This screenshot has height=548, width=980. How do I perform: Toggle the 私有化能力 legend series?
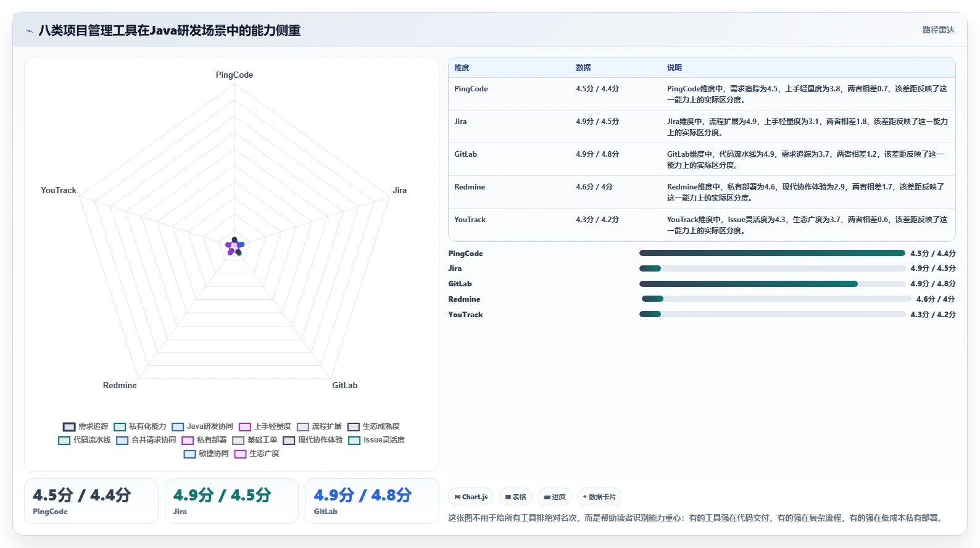pyautogui.click(x=140, y=426)
